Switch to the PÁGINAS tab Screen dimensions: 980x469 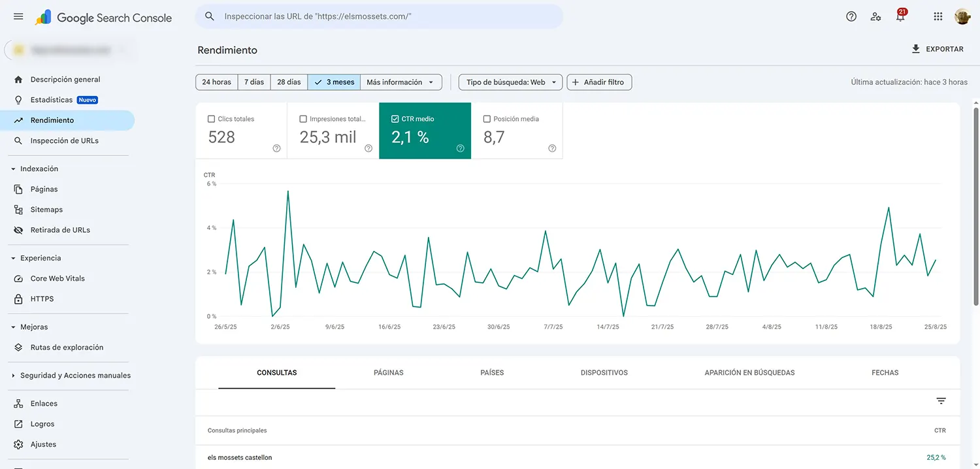pyautogui.click(x=388, y=372)
